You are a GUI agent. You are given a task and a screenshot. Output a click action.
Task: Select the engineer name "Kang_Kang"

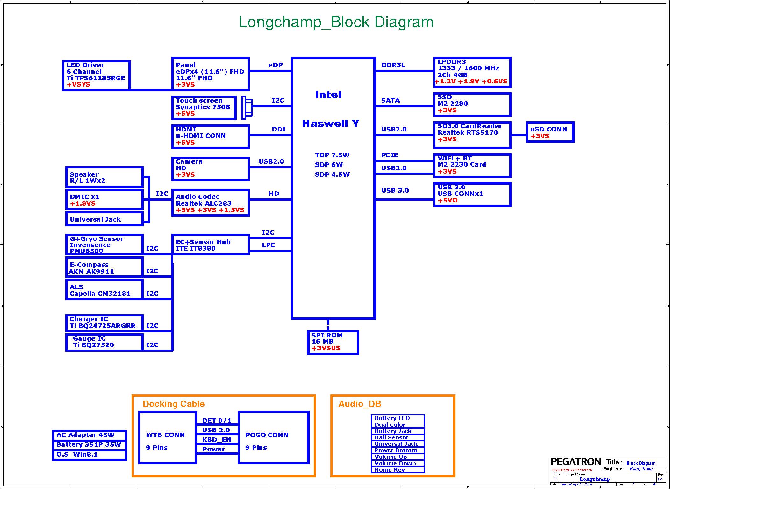click(x=641, y=469)
